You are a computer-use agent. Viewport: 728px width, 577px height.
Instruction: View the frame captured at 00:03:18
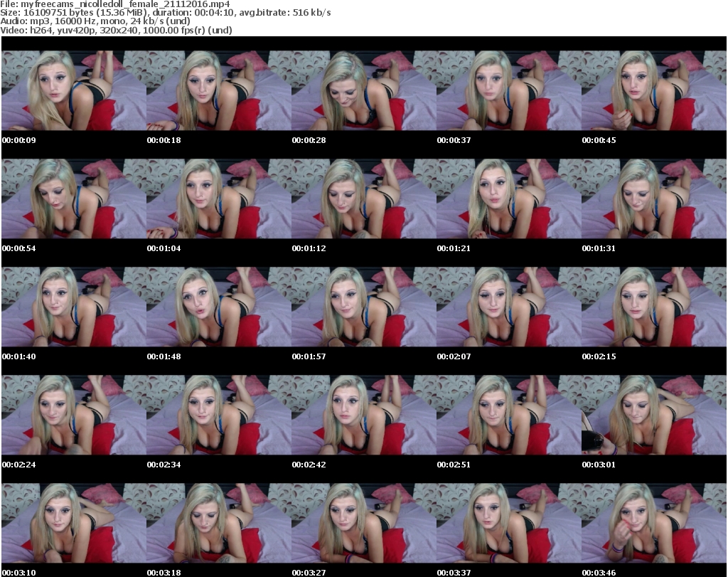pyautogui.click(x=219, y=523)
